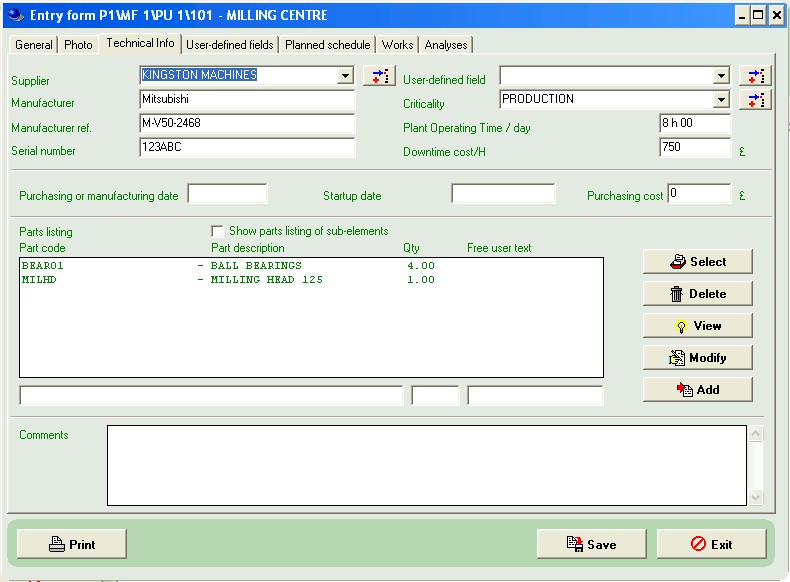Click the Print button
This screenshot has height=582, width=790.
[72, 544]
